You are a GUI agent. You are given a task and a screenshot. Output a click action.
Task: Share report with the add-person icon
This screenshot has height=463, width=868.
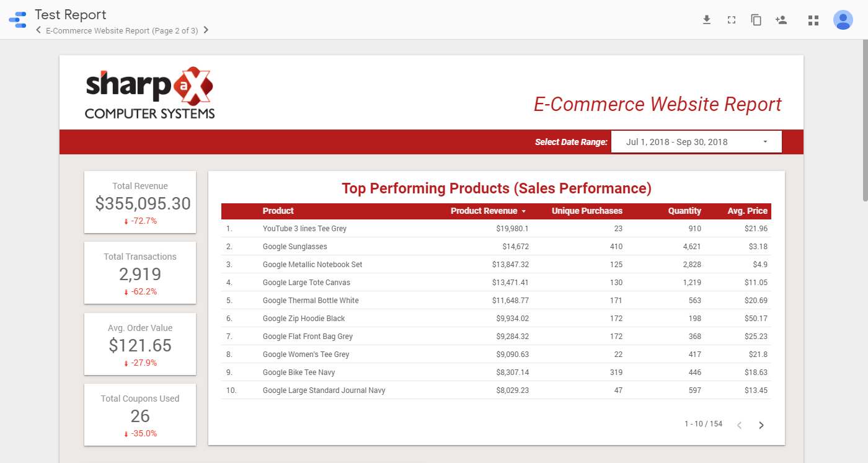point(781,20)
